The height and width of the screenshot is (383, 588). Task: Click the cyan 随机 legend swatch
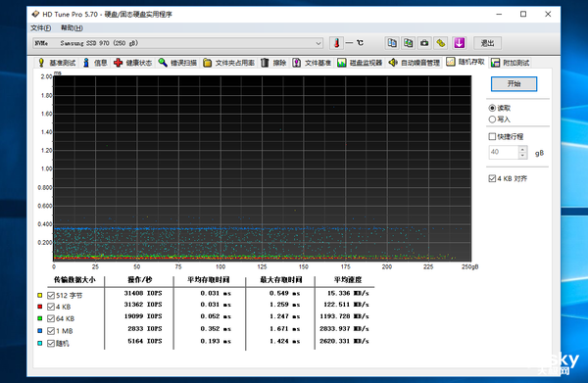pos(40,343)
